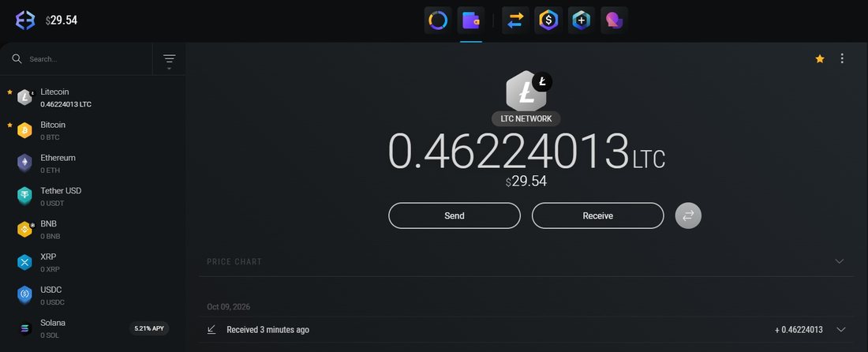Open the Wallet tab icon
868x352 pixels.
click(x=471, y=21)
